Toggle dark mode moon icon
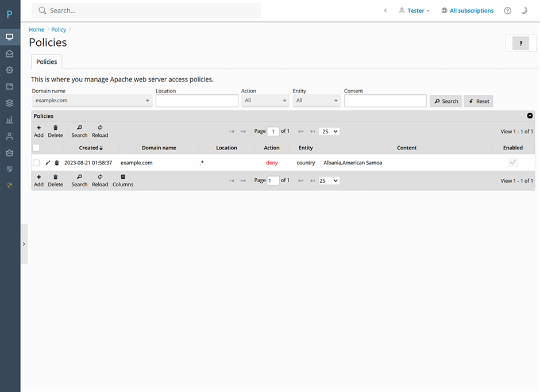Viewport: 540px width, 392px height. pos(524,10)
